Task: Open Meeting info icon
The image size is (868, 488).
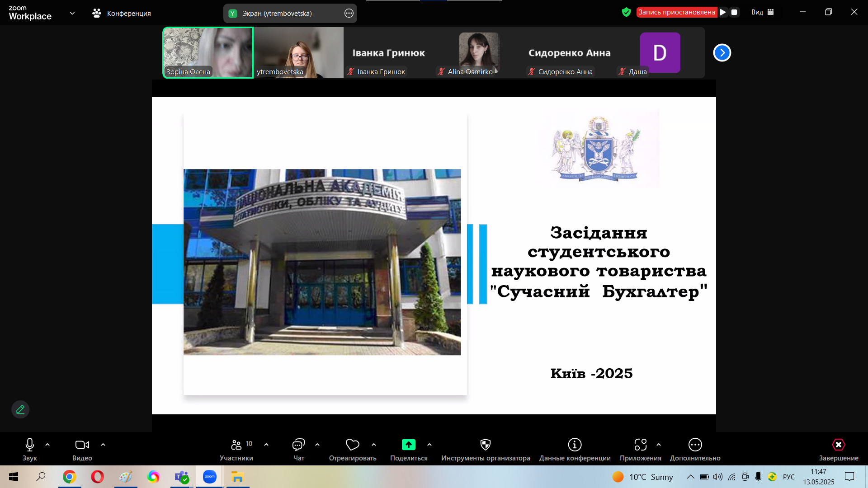Action: [575, 445]
